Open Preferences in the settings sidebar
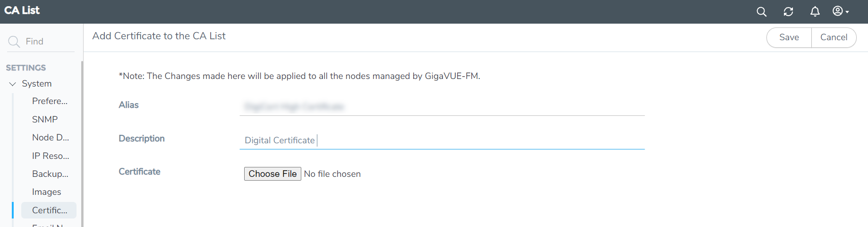 50,101
